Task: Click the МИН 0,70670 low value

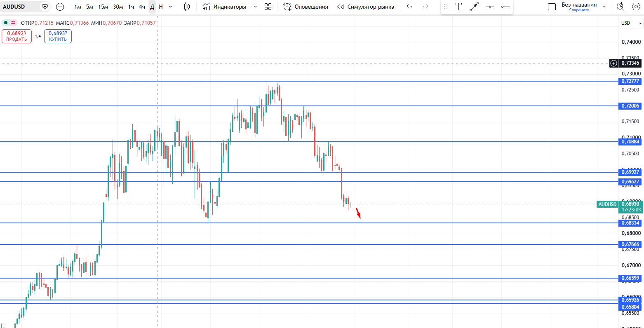Action: [106, 23]
